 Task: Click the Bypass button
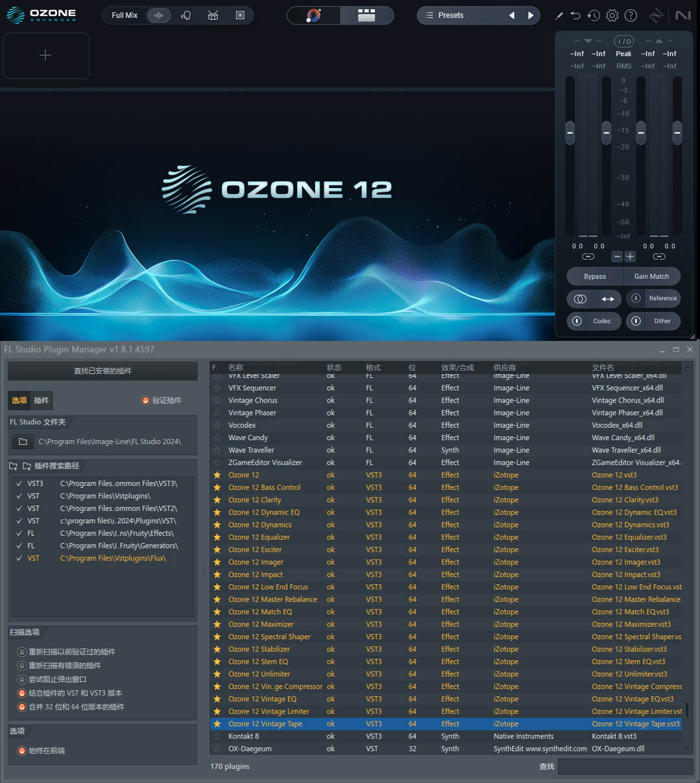tap(595, 276)
